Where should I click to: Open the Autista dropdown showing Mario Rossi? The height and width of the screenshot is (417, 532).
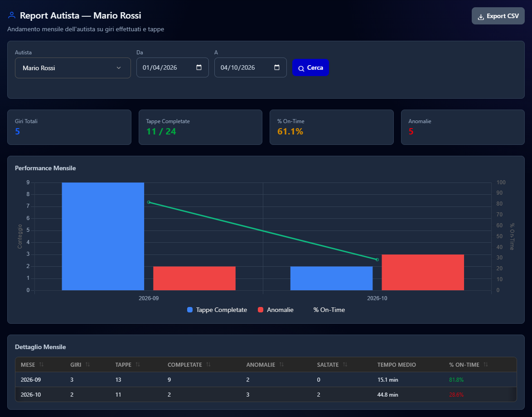click(x=73, y=68)
